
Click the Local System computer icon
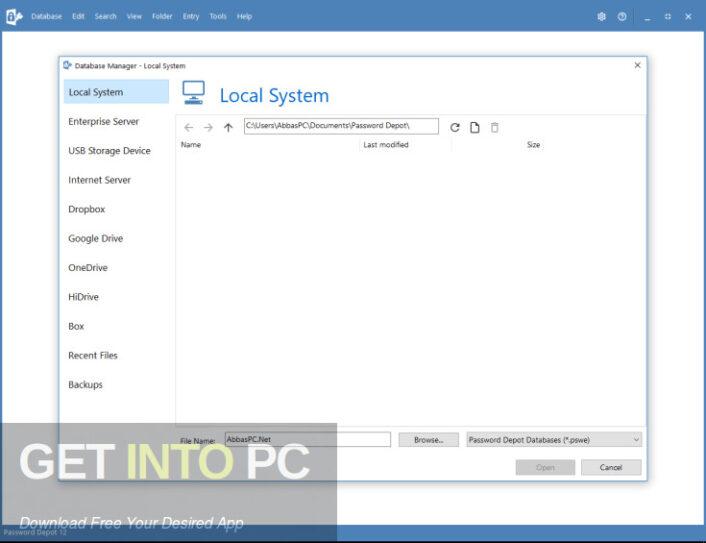click(194, 93)
